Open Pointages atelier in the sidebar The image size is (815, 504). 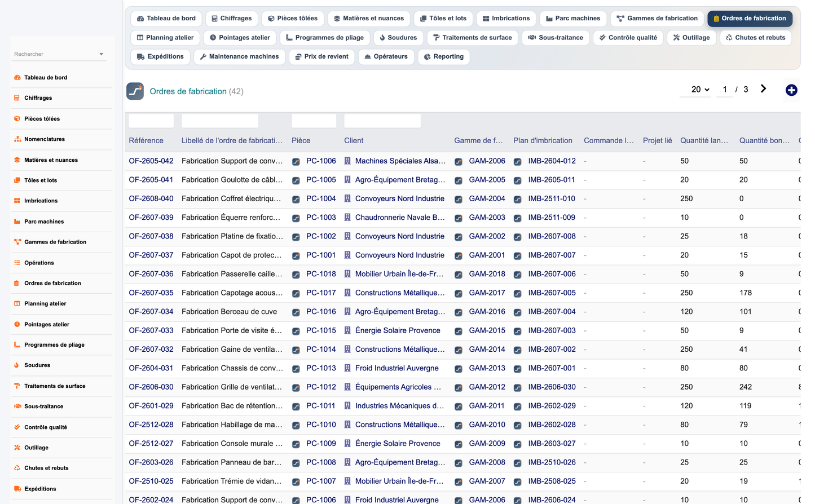coord(47,324)
